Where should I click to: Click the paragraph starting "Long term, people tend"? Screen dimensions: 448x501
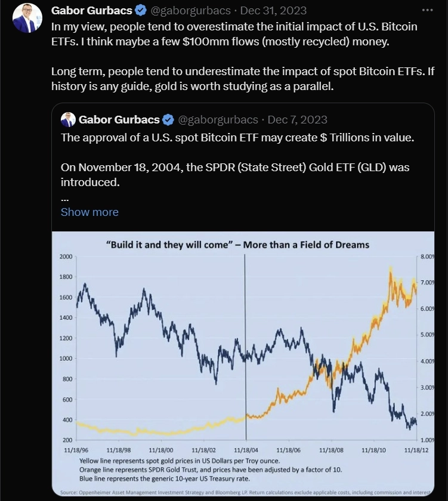point(242,79)
